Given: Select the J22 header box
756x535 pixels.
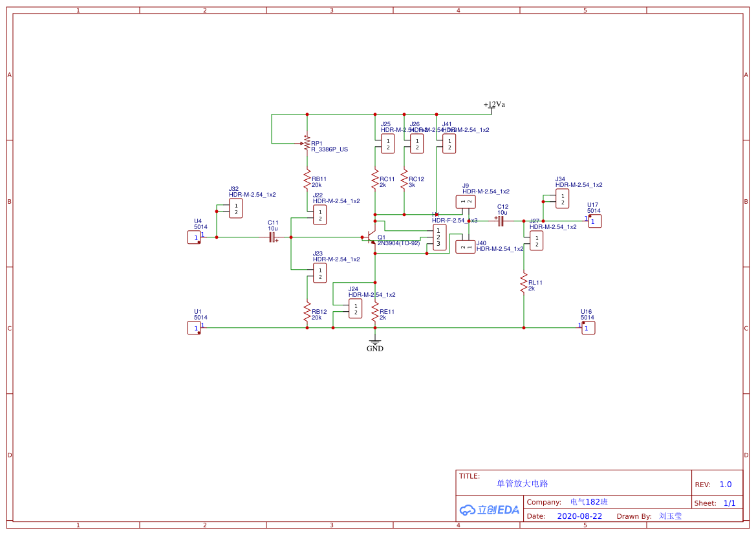Looking at the screenshot, I should (x=319, y=215).
